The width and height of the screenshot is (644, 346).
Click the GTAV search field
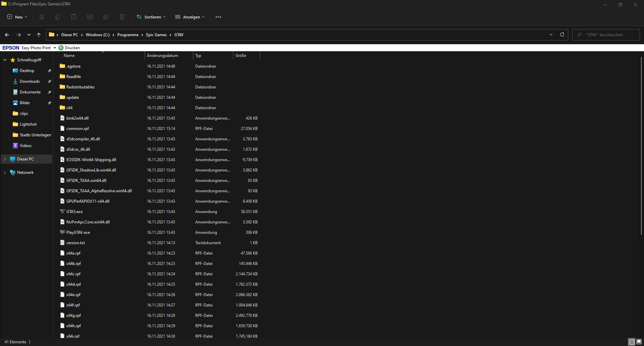(606, 35)
